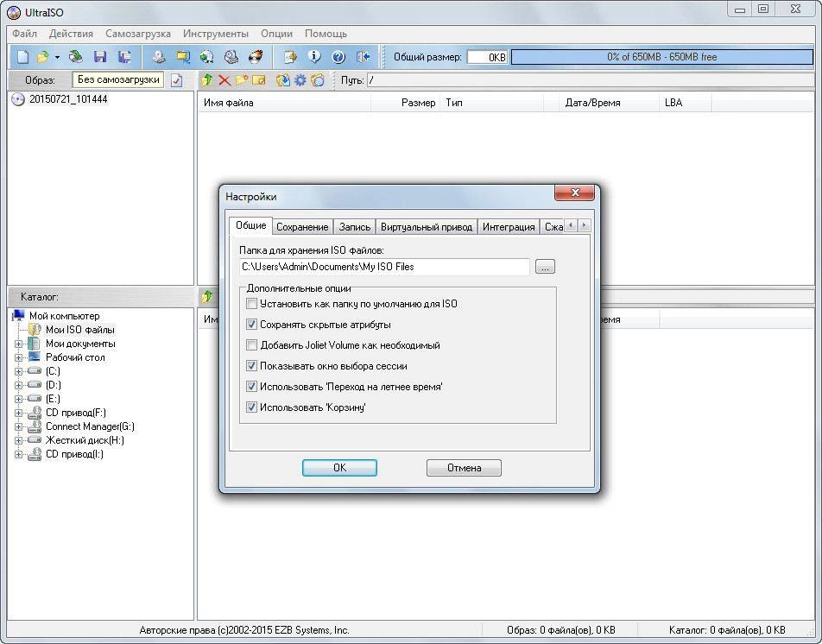Open the Самозагрузка menu
The width and height of the screenshot is (822, 644).
pos(138,34)
